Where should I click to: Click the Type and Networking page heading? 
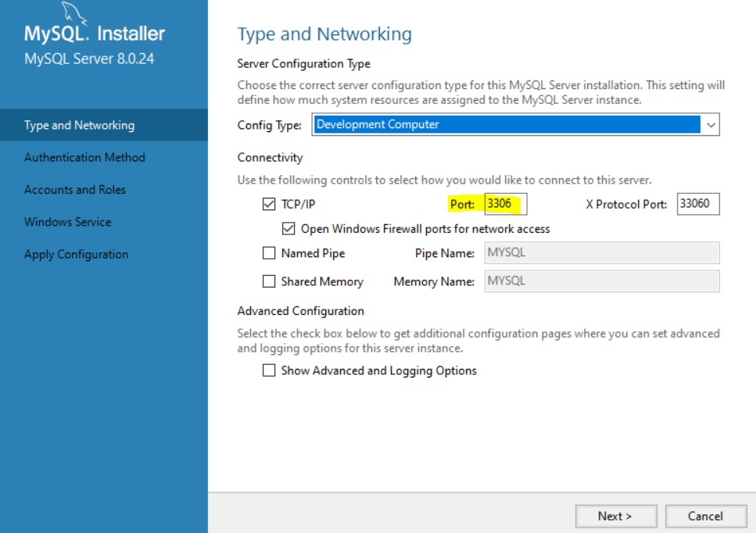324,34
